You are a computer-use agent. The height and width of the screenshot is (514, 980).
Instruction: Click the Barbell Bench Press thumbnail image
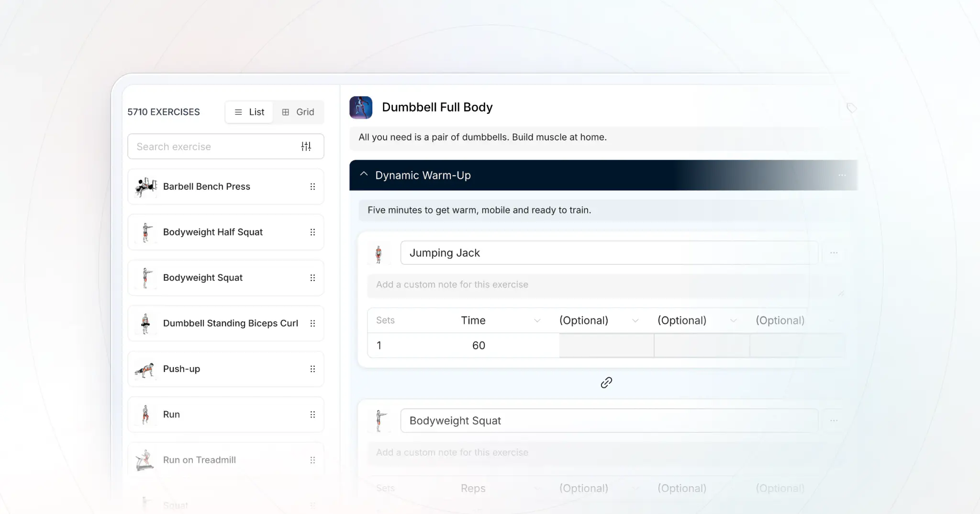(146, 186)
